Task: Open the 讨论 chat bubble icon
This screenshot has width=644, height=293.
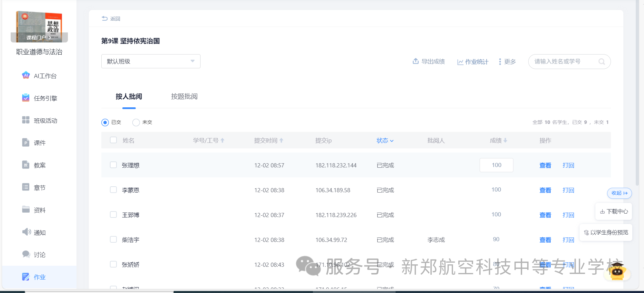Action: (x=26, y=254)
